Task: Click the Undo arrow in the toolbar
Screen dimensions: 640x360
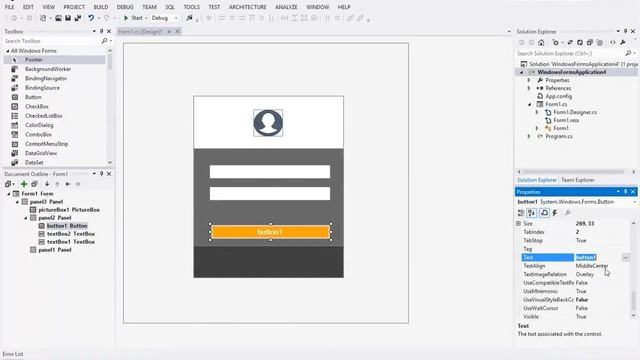Action: (91, 18)
